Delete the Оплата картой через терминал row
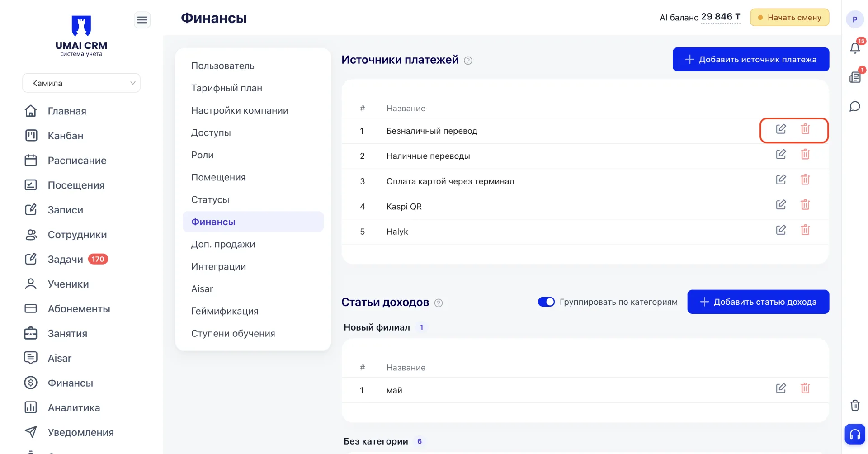 (x=805, y=180)
